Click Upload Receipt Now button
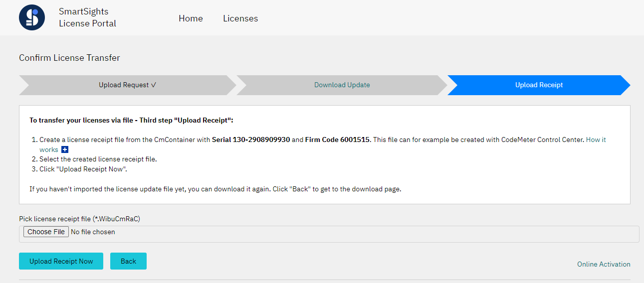Screen dimensions: 644x283 click(x=61, y=261)
